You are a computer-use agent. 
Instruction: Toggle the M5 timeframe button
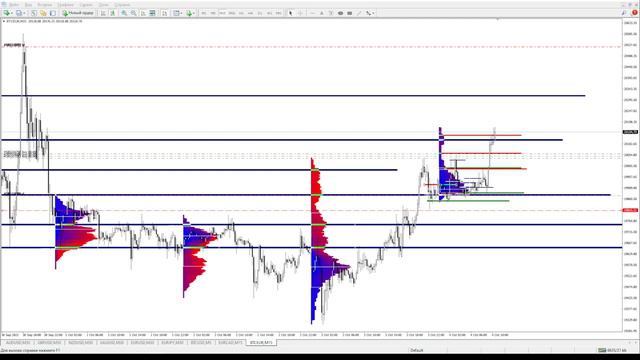pos(213,13)
